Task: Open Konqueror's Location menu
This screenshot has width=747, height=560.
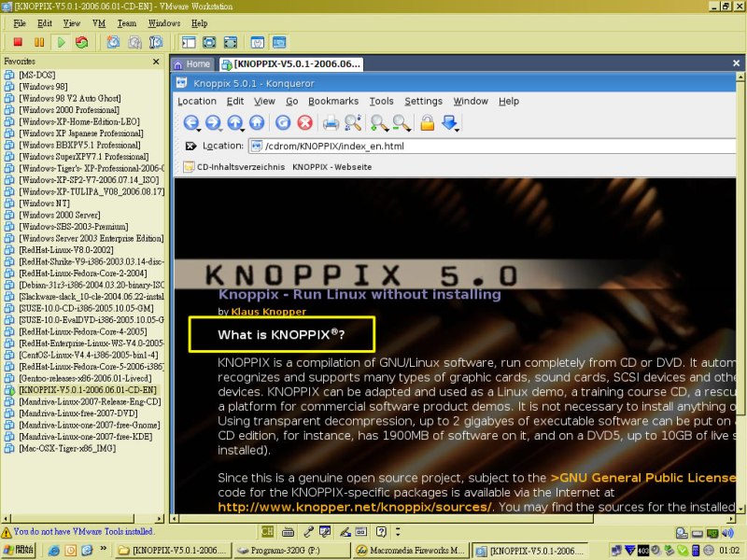Action: pyautogui.click(x=197, y=101)
